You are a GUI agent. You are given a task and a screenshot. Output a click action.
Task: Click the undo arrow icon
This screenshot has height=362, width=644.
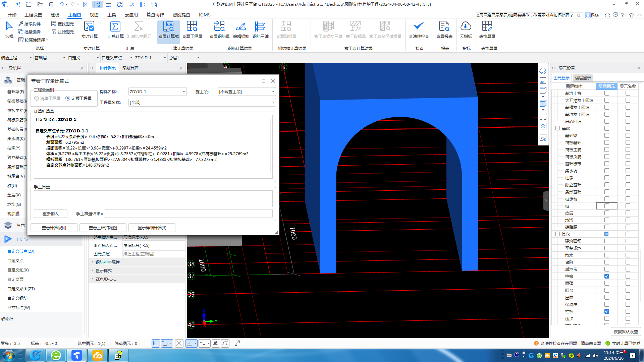(61, 4)
